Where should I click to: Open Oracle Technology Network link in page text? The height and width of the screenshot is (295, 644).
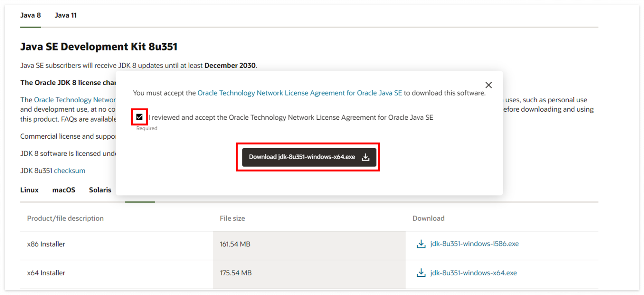(75, 100)
